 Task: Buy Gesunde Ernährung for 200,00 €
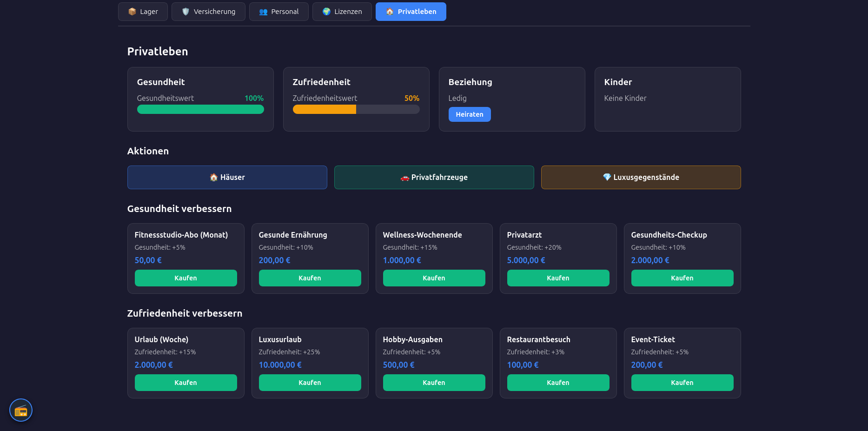pos(310,278)
